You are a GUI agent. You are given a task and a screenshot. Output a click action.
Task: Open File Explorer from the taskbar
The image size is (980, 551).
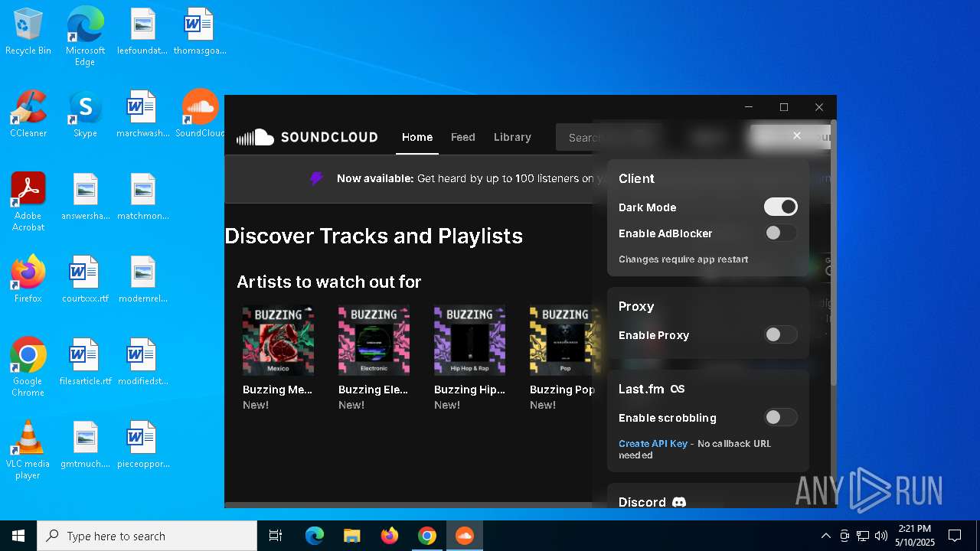click(x=351, y=536)
